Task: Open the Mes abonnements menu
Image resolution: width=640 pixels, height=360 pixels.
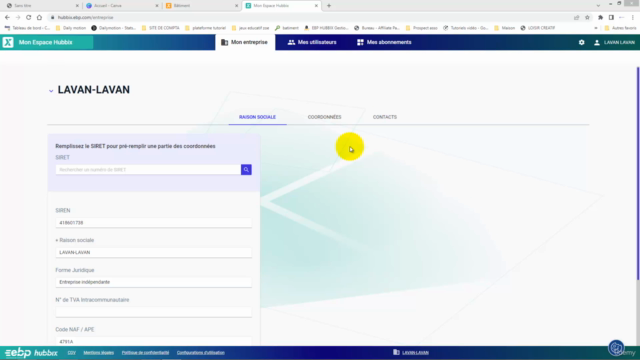Action: pos(384,42)
